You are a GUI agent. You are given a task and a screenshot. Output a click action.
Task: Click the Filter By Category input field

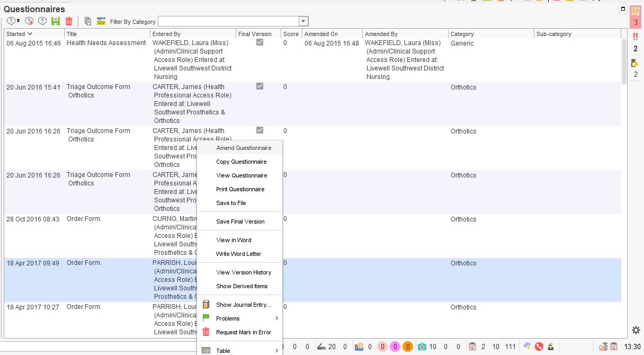point(228,21)
